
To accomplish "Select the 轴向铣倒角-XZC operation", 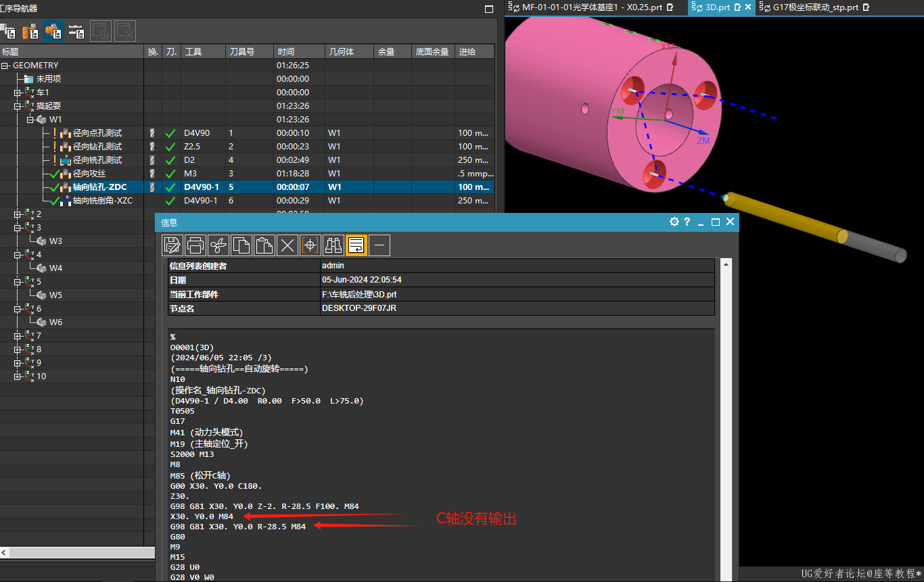I will 102,201.
